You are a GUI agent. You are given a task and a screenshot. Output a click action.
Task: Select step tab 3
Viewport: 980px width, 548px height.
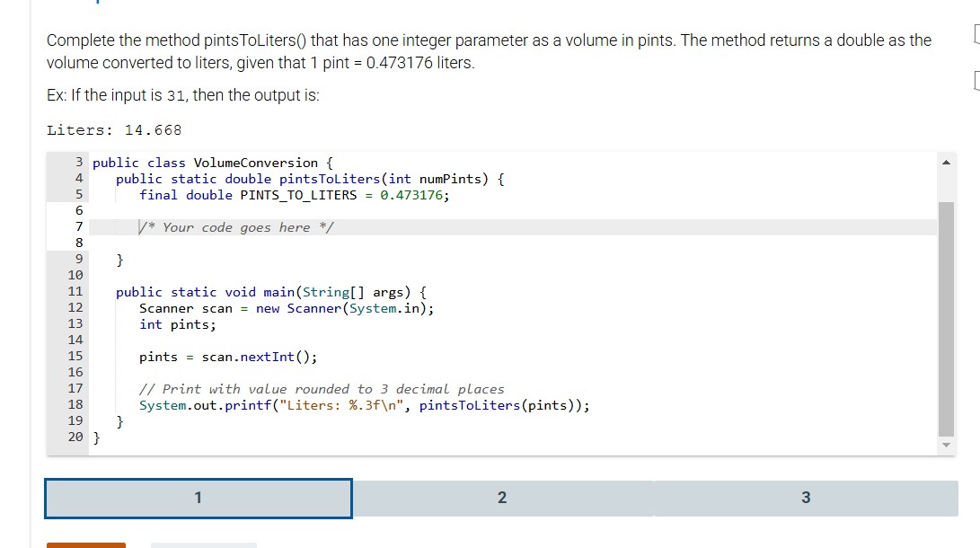pos(806,498)
